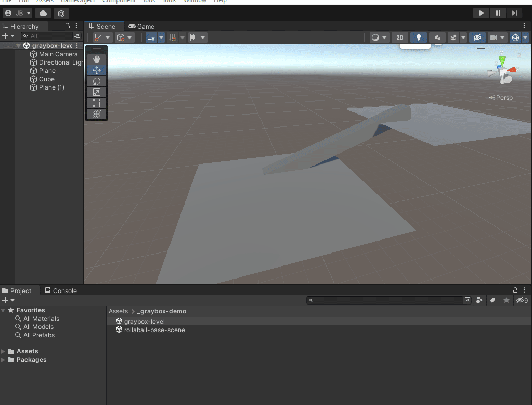Open the Unity Version Control icon
The image size is (532, 405).
coord(61,13)
